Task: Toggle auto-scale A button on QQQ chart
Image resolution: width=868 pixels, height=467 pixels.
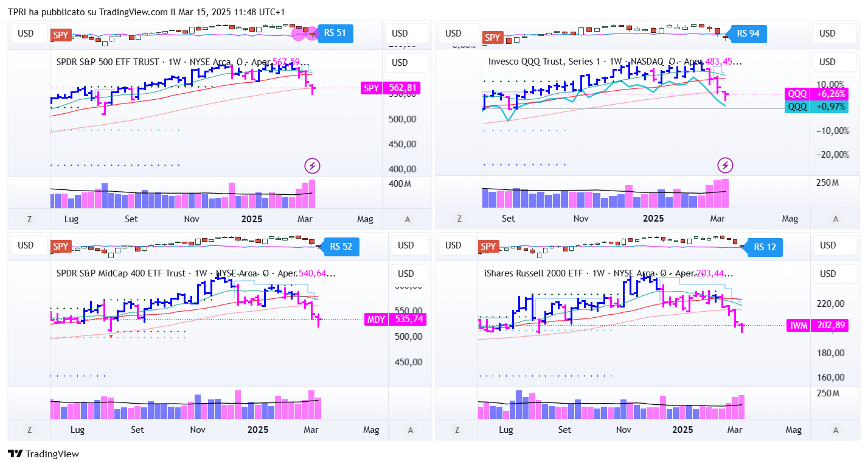Action: coord(835,219)
